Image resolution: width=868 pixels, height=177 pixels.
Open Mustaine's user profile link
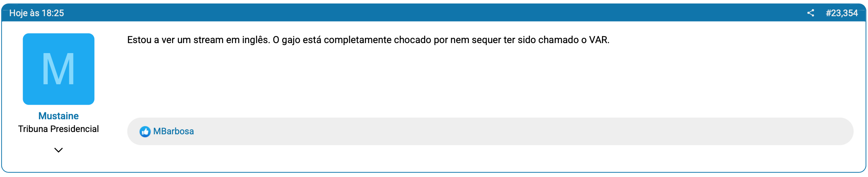pyautogui.click(x=59, y=116)
